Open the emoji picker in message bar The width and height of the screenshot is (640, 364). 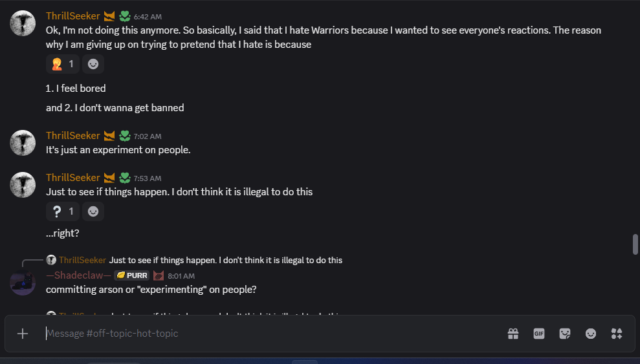(591, 334)
